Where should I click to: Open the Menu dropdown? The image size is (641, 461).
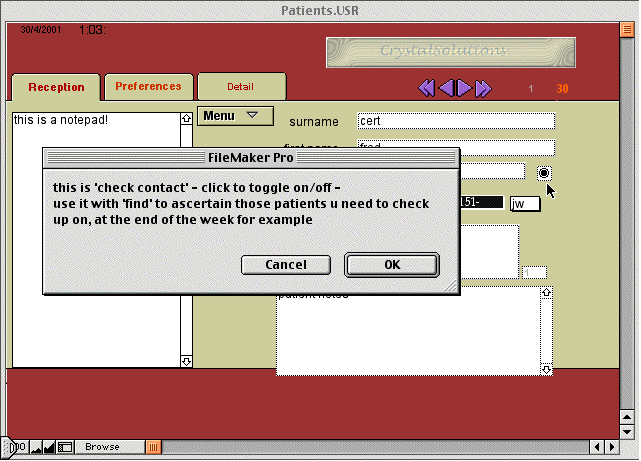(x=235, y=116)
